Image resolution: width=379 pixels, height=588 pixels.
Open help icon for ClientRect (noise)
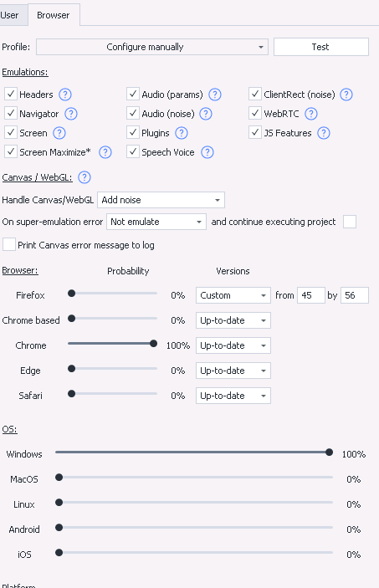[346, 95]
